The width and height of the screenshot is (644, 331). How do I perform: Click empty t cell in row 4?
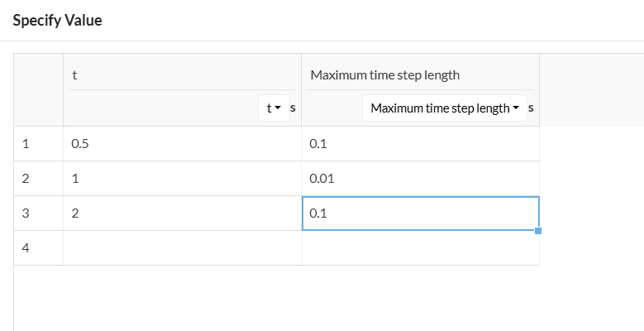point(182,248)
